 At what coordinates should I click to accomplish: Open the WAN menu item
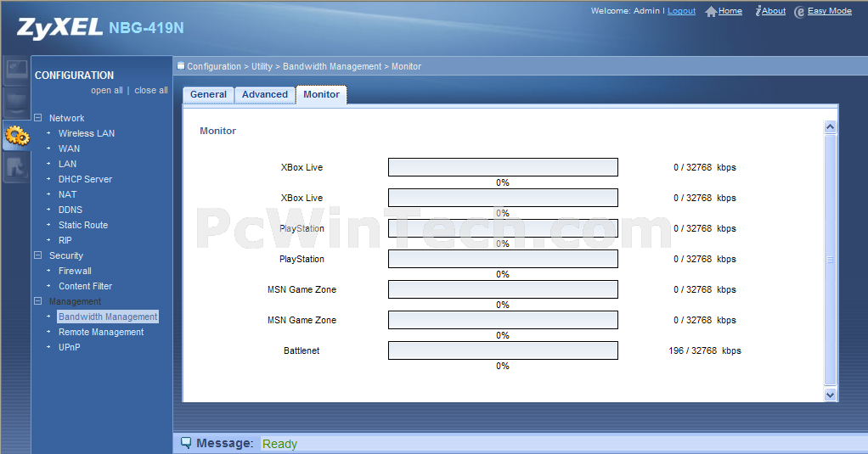point(69,149)
